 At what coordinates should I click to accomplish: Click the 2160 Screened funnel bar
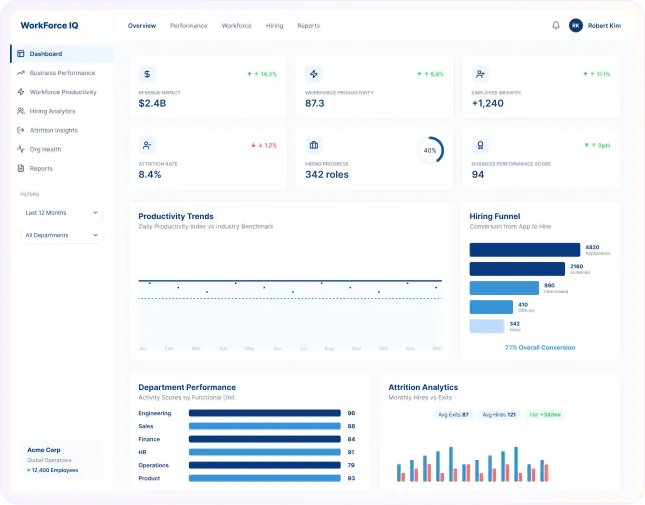pos(517,269)
